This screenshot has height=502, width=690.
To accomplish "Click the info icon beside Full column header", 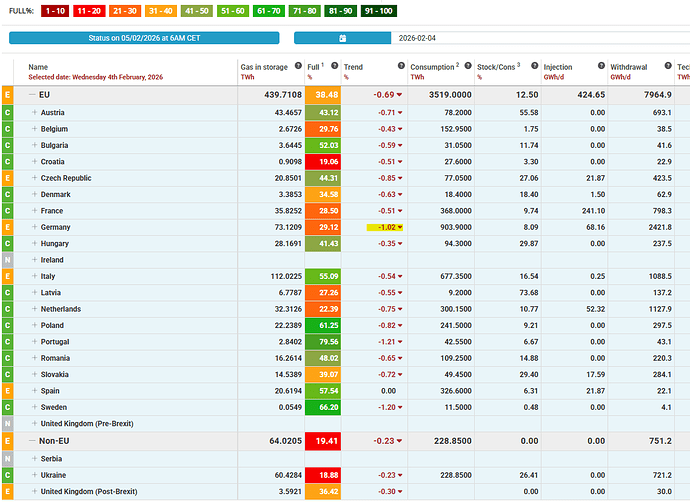I will 331,67.
